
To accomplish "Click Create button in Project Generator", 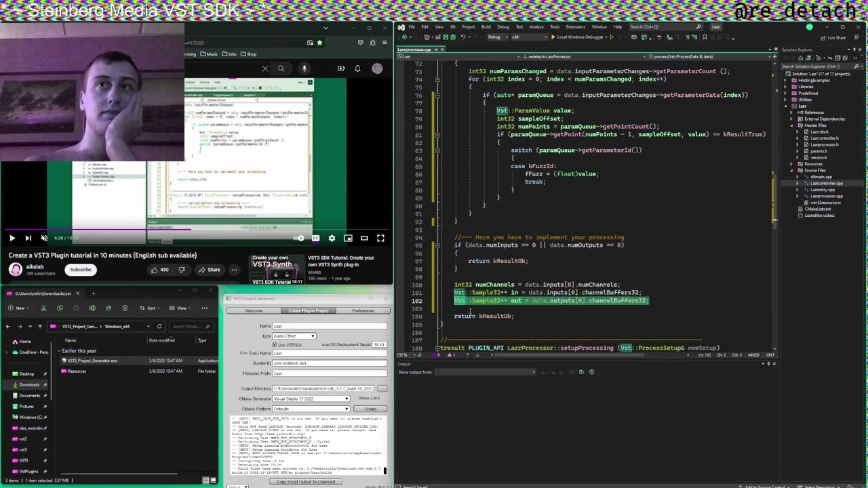I will pyautogui.click(x=370, y=409).
